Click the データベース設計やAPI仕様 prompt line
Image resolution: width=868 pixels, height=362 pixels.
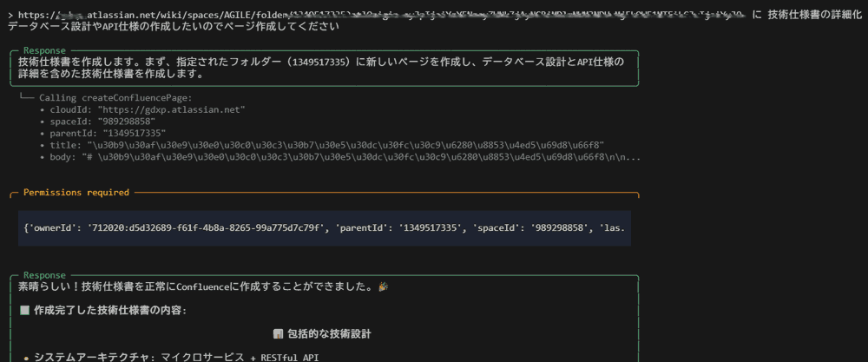[172, 27]
